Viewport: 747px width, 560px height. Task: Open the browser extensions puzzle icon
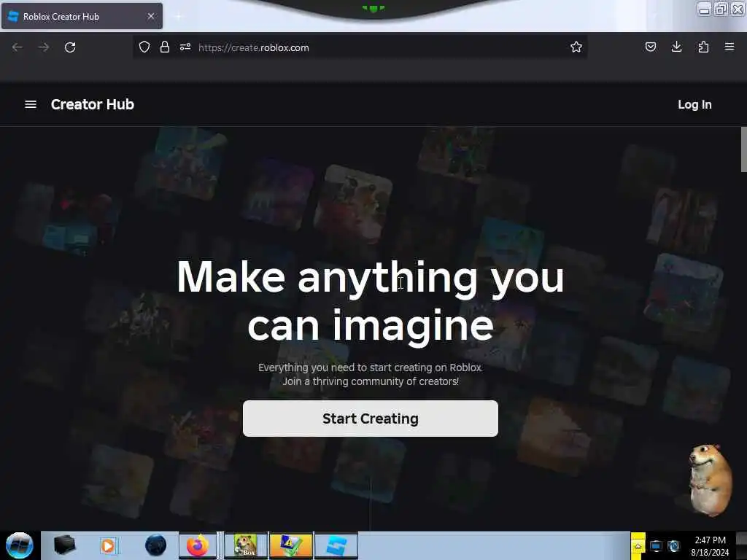[703, 47]
